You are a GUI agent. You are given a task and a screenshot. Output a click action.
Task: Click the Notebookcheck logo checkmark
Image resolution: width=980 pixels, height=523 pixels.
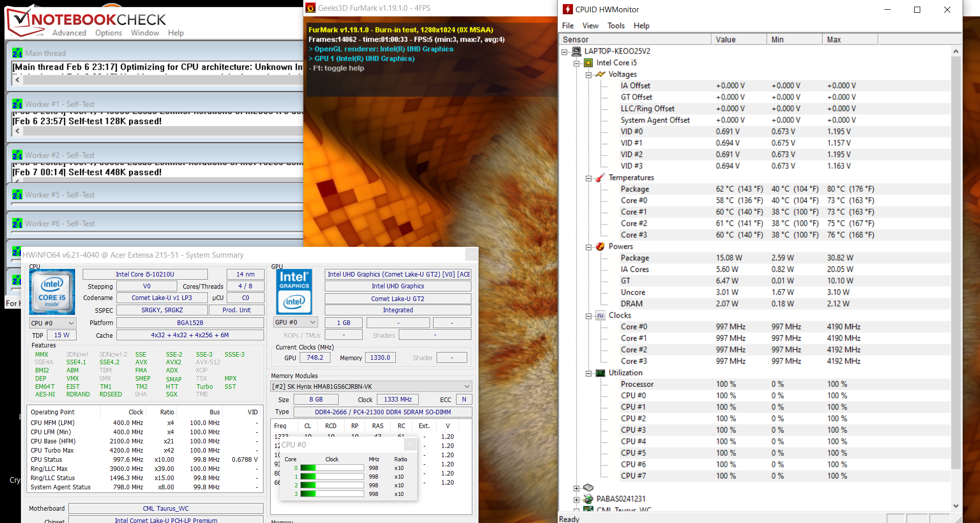pos(21,20)
